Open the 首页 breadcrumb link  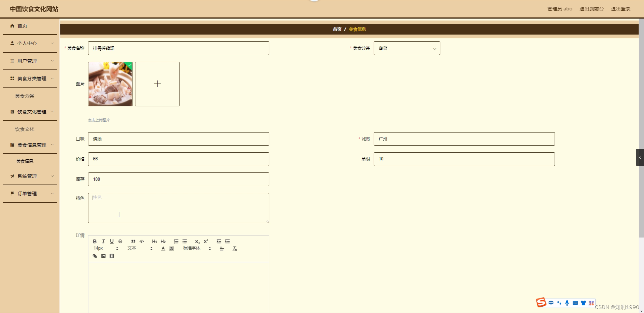[337, 29]
